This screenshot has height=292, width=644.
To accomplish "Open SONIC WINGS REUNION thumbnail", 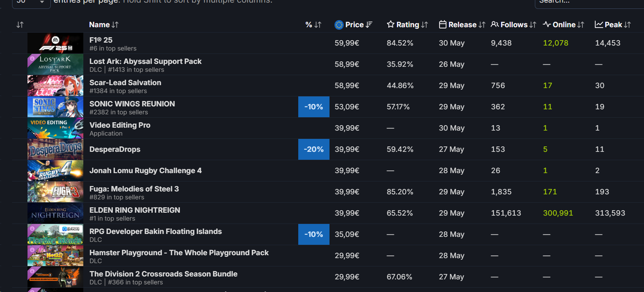I will pyautogui.click(x=55, y=107).
